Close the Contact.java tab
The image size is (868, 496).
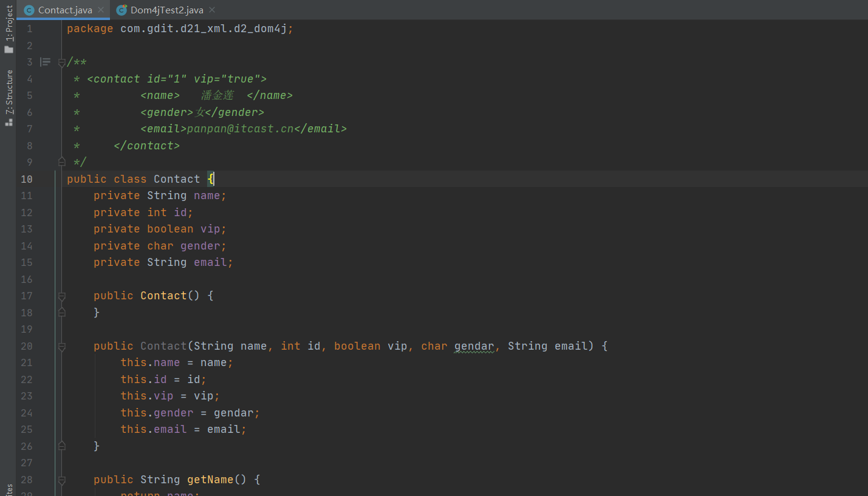[101, 10]
